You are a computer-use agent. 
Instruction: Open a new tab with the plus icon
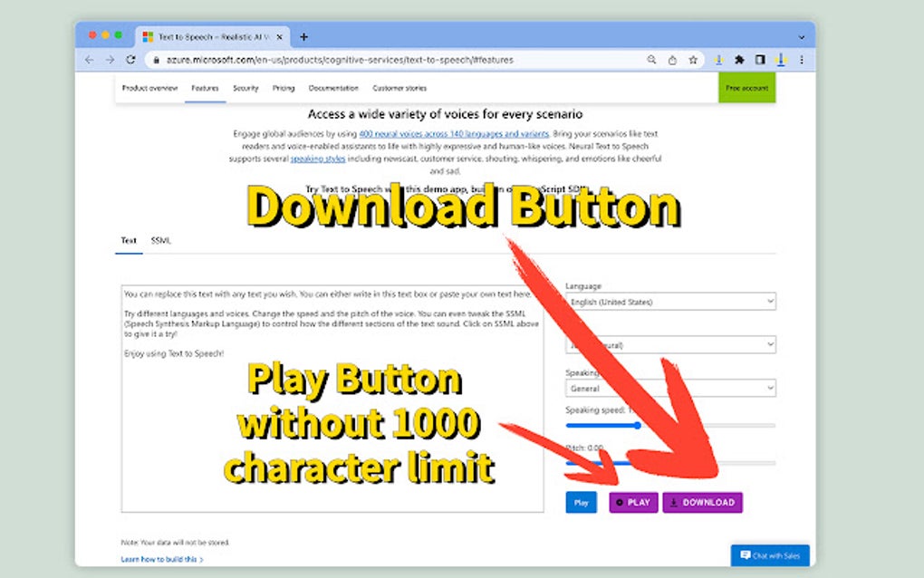pos(303,36)
